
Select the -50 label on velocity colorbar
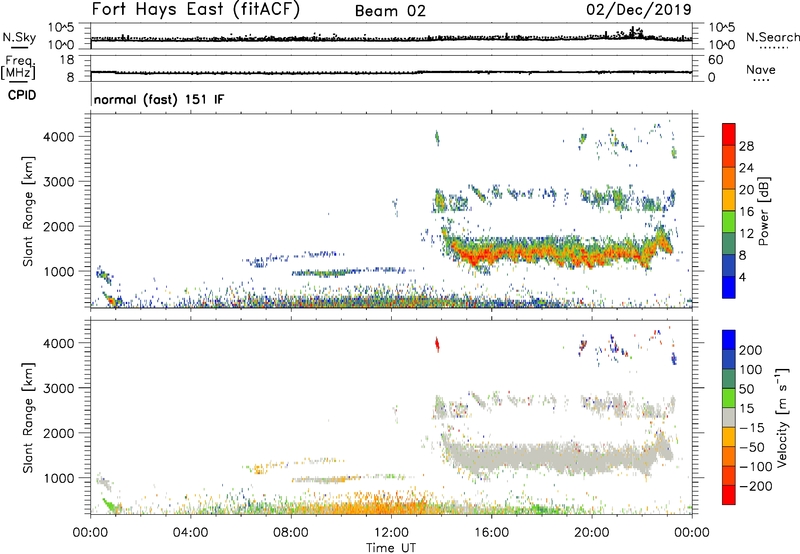[x=751, y=447]
